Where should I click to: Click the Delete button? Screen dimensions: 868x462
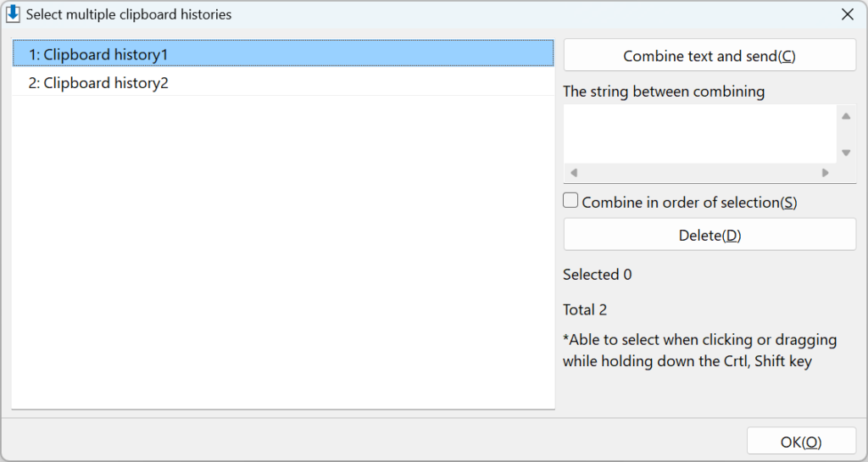pyautogui.click(x=709, y=235)
